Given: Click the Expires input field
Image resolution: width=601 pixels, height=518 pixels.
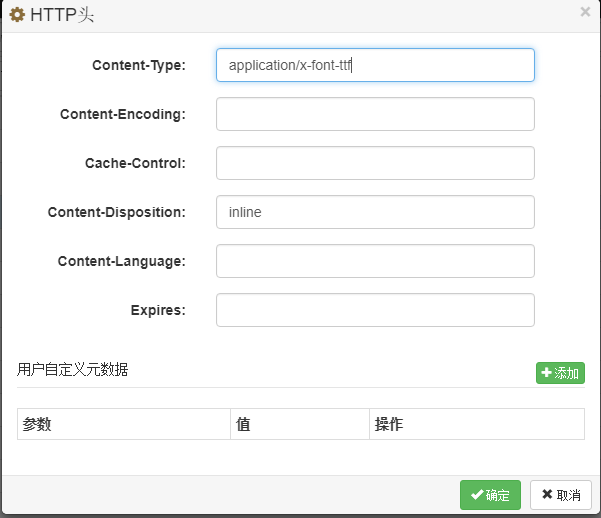Looking at the screenshot, I should point(375,310).
